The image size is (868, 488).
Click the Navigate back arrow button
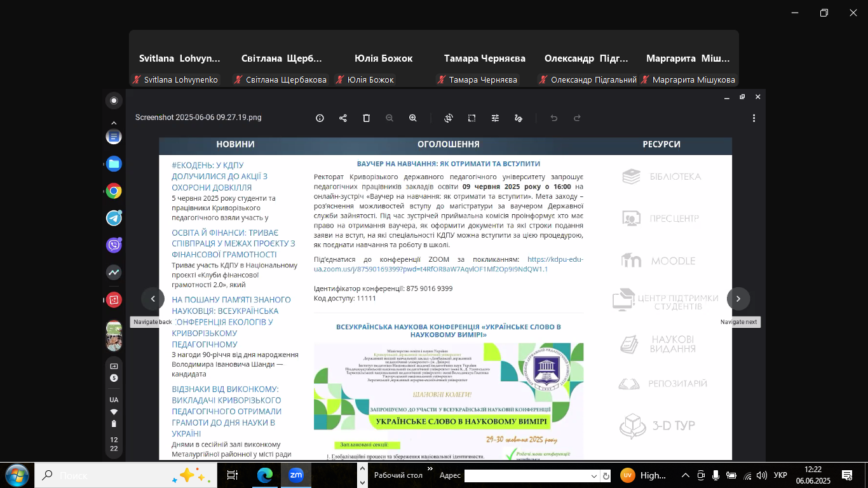coord(153,299)
